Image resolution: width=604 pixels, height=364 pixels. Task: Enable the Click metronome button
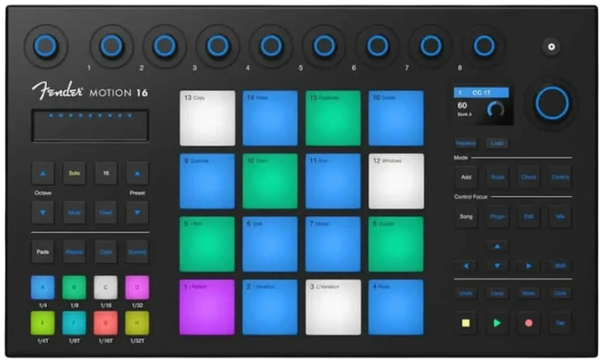[x=560, y=293]
